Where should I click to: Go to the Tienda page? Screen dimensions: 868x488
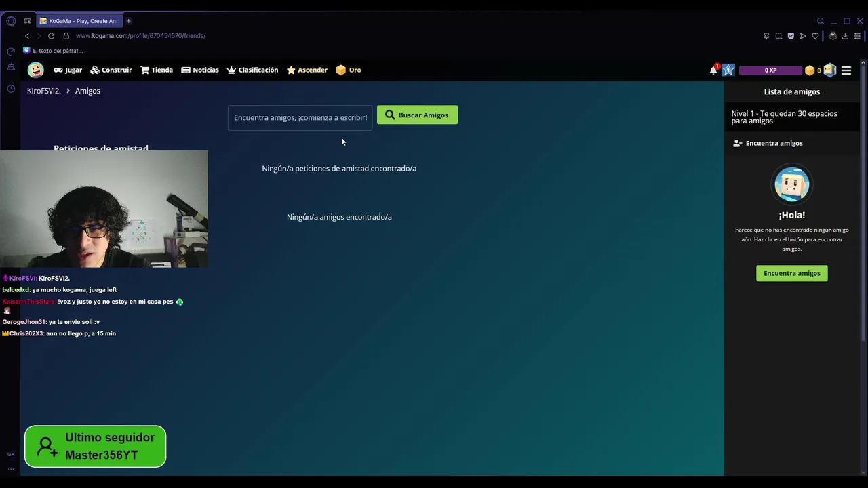157,70
